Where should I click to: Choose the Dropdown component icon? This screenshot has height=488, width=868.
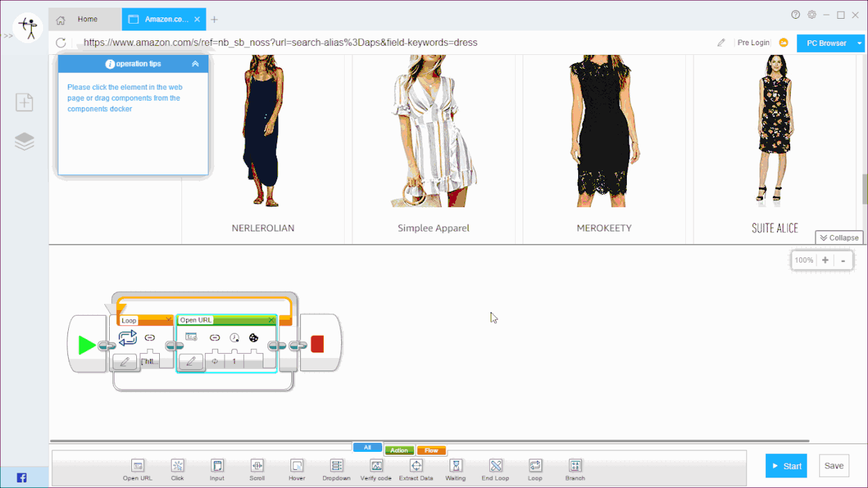(336, 466)
